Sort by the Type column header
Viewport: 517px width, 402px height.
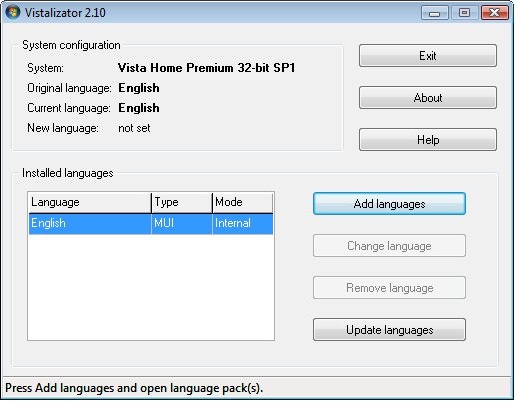[182, 202]
